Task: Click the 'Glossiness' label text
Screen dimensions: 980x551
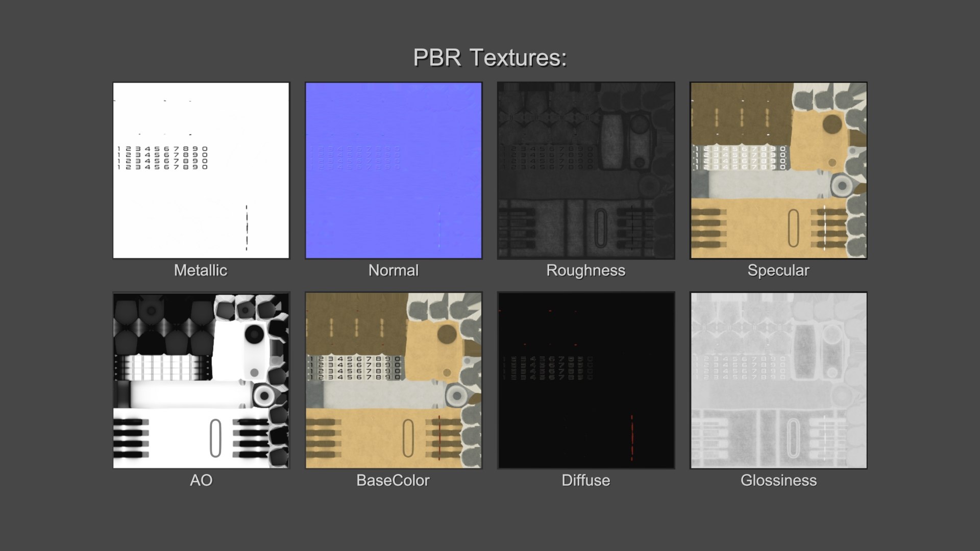Action: pyautogui.click(x=778, y=481)
